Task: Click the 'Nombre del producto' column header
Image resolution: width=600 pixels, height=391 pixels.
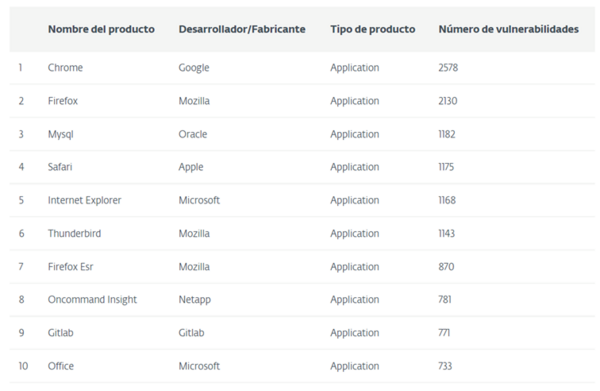Action: [x=101, y=29]
